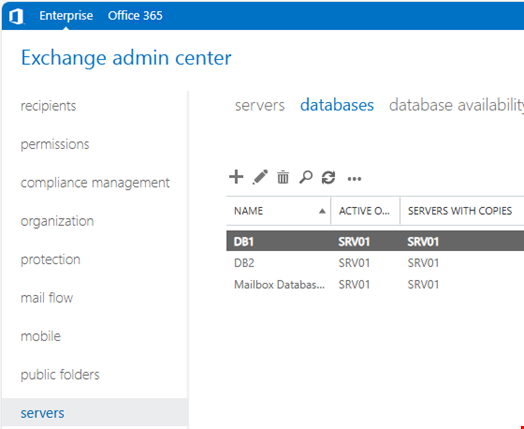
Task: Switch to Office 365 tab
Action: [135, 16]
